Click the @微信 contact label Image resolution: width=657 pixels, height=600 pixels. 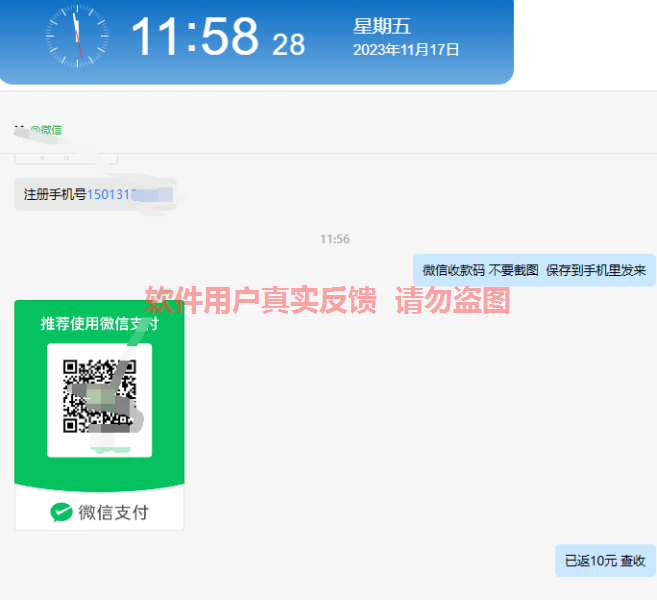coord(47,130)
